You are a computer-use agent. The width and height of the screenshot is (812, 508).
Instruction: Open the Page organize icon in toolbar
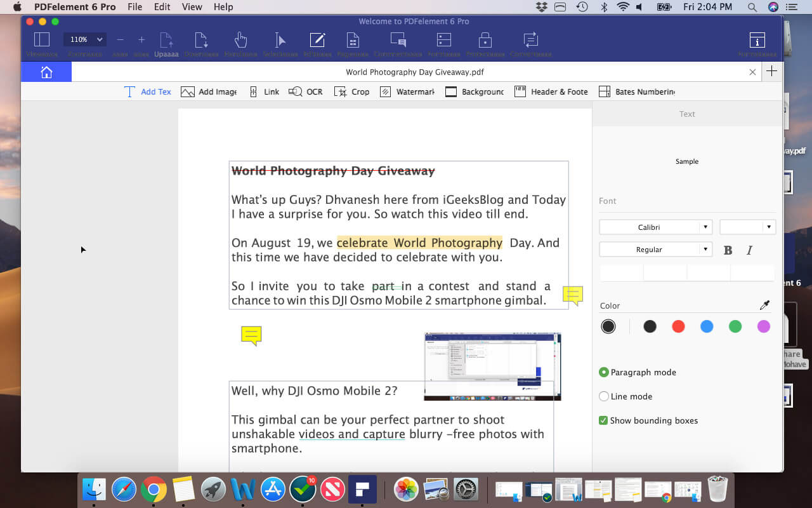click(x=353, y=39)
